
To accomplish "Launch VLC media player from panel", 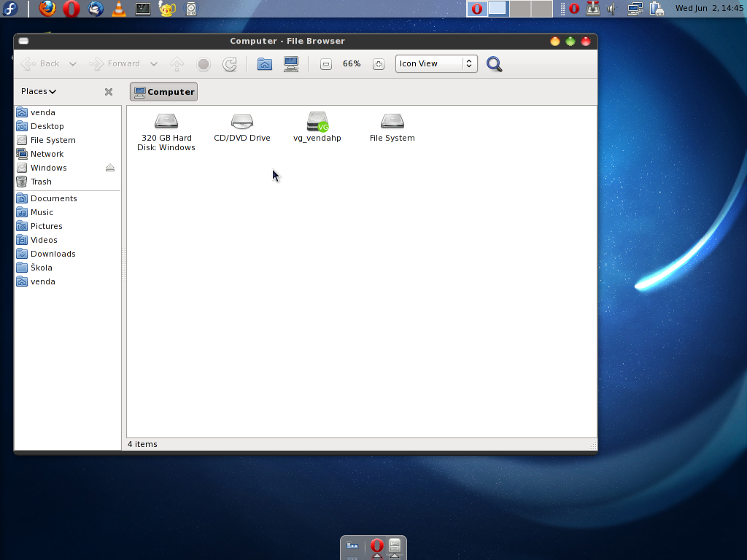I will point(119,9).
